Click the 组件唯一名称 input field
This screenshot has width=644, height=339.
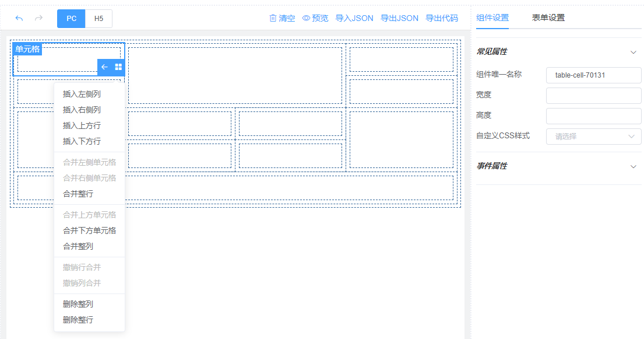pyautogui.click(x=593, y=75)
